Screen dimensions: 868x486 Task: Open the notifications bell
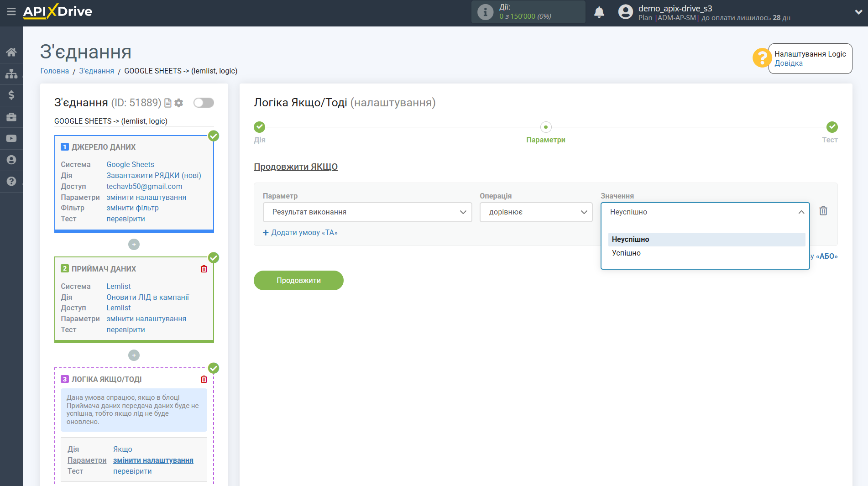point(599,12)
